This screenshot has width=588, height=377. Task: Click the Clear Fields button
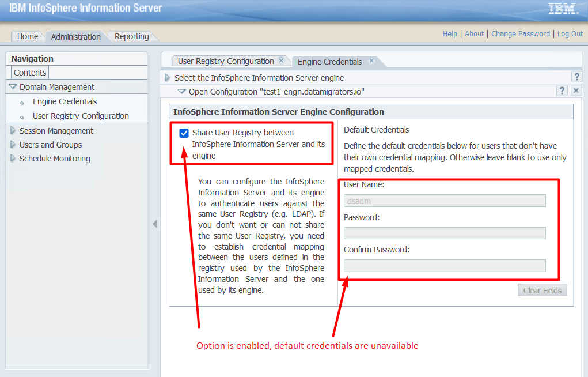542,291
